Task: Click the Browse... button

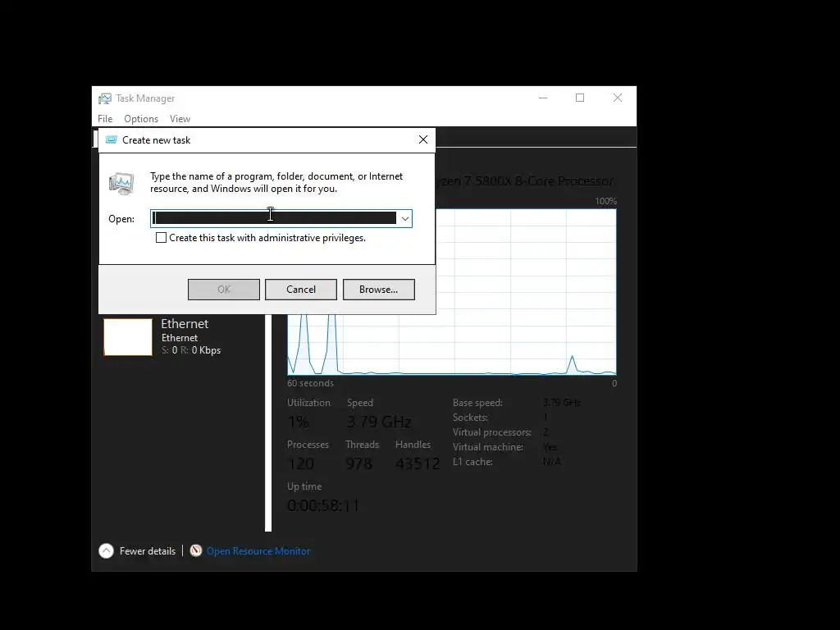Action: click(x=379, y=290)
